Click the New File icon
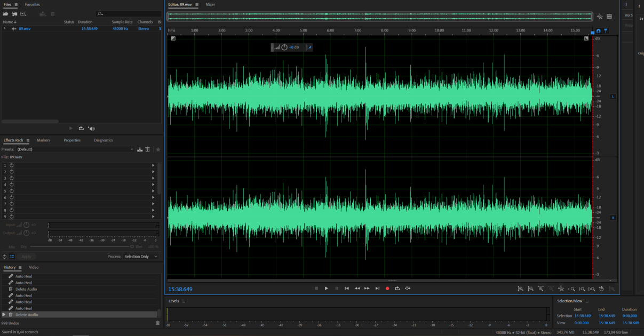The image size is (644, 336). coord(23,13)
